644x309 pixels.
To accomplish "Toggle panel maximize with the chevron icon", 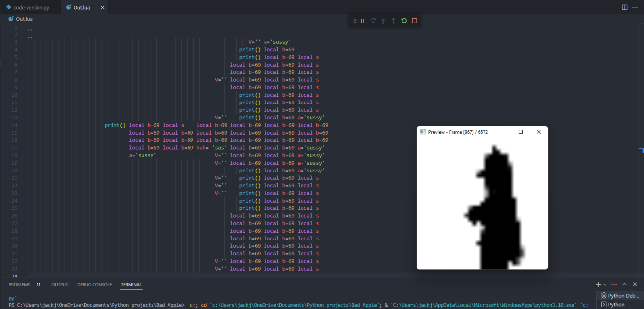I will [624, 284].
